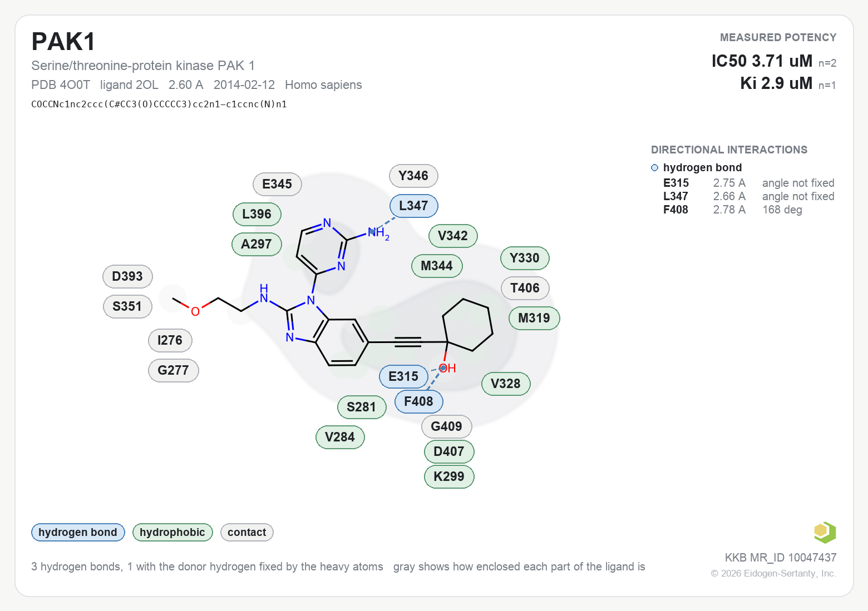Screen dimensions: 868x611
Task: Click the KKB MR_ID 10047437 text
Action: [x=781, y=557]
